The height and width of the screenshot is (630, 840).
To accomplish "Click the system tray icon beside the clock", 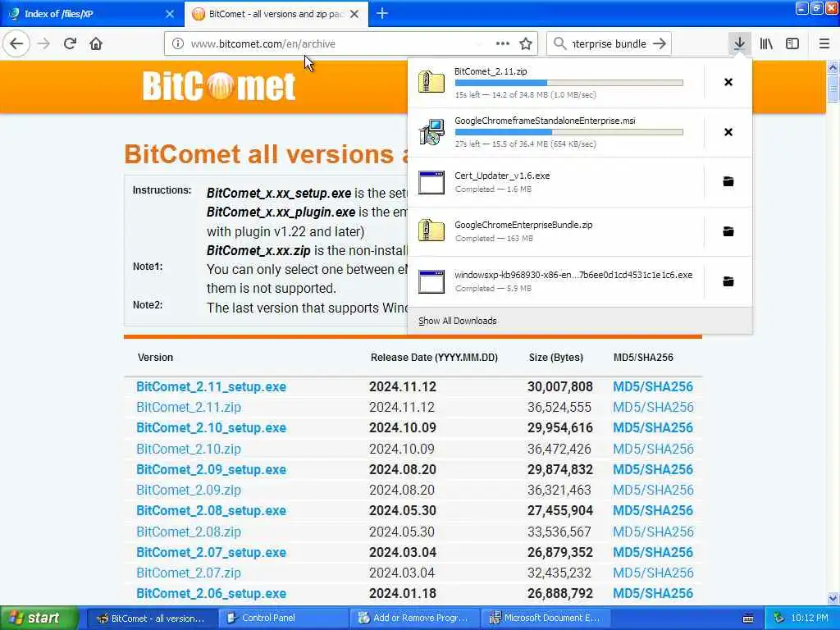I will point(779,619).
